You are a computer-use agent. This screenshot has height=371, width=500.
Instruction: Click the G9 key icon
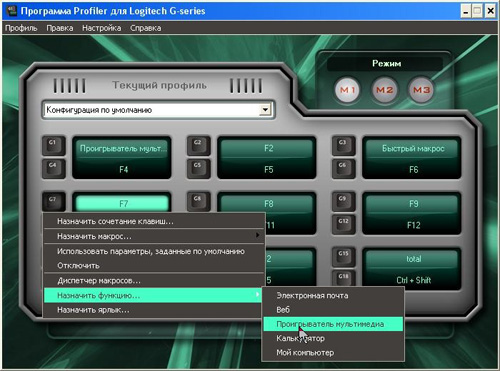pos(343,201)
